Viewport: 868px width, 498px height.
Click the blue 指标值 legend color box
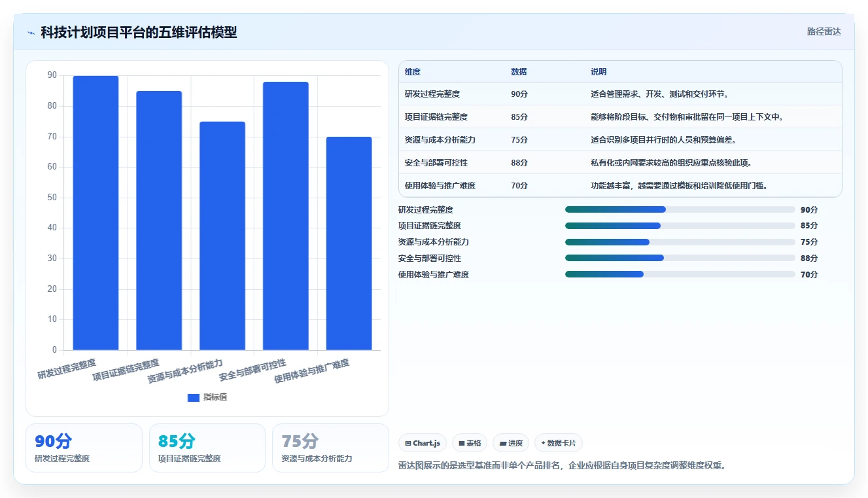click(193, 397)
